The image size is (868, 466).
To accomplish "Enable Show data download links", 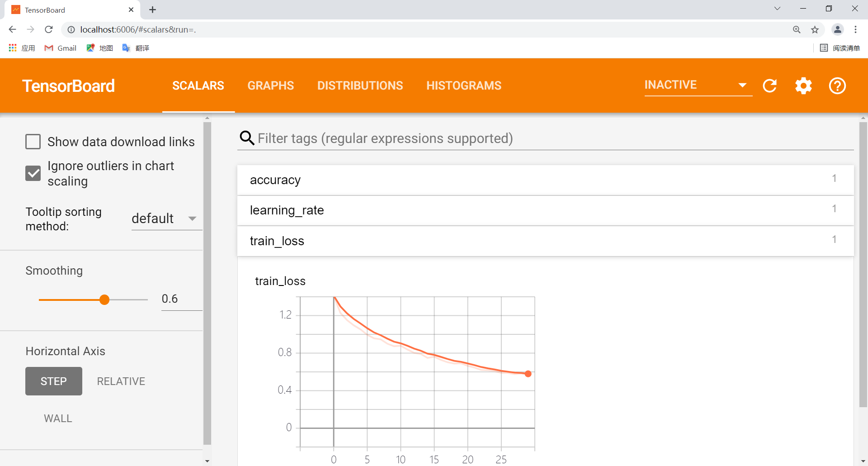I will coord(33,142).
